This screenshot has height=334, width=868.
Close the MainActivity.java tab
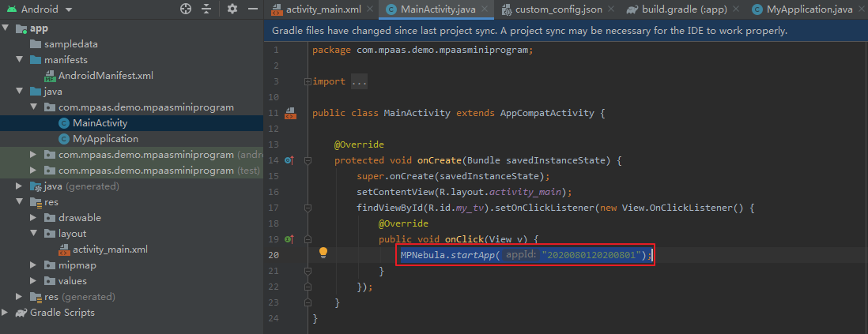[x=485, y=9]
